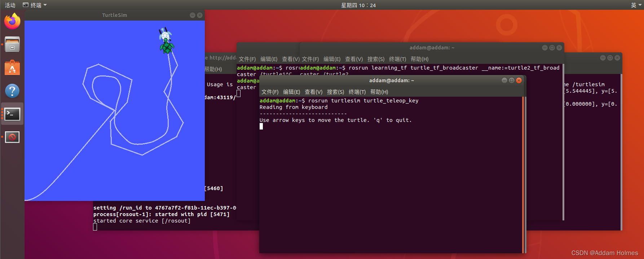644x259 pixels.
Task: Click the turtle2_tf_broad command line text
Action: click(454, 68)
